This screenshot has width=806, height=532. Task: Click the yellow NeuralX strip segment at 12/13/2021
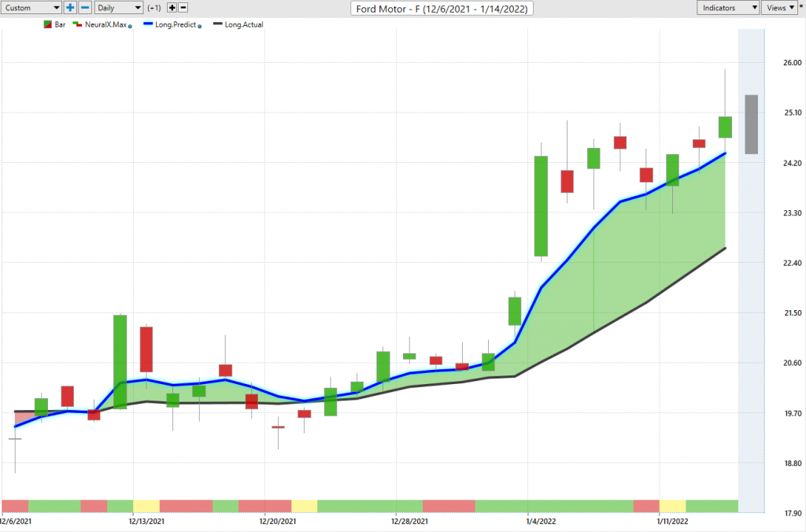coord(146,506)
